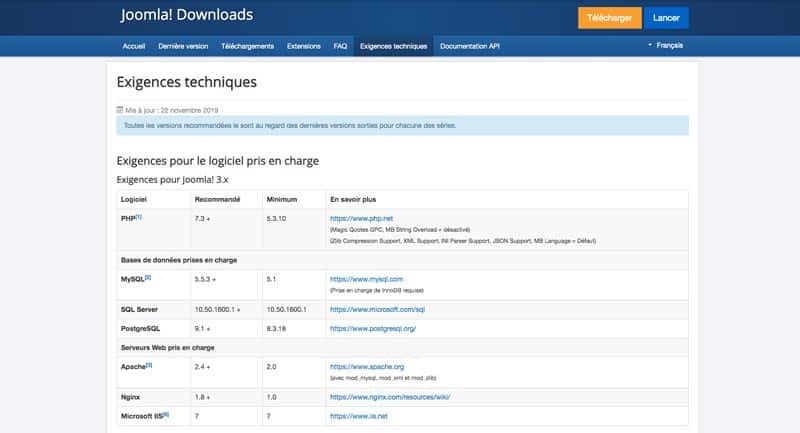
Task: Click the En savoir plus column header
Action: pos(353,199)
